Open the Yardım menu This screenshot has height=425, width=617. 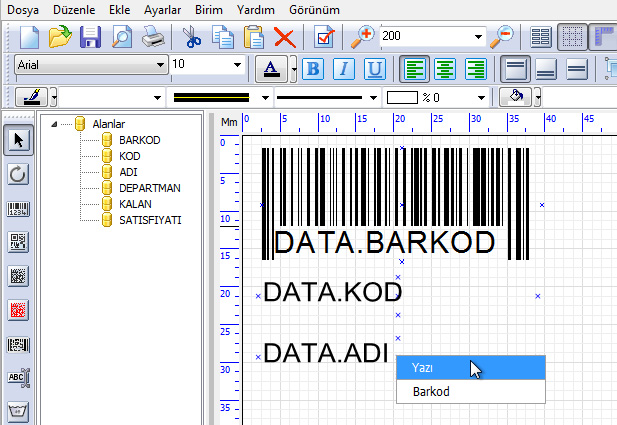pos(256,10)
